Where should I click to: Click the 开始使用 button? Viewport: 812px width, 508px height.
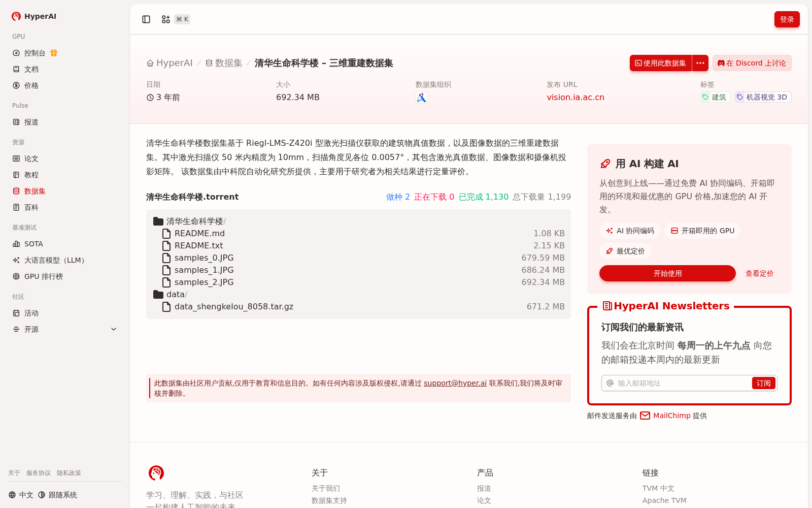click(667, 273)
